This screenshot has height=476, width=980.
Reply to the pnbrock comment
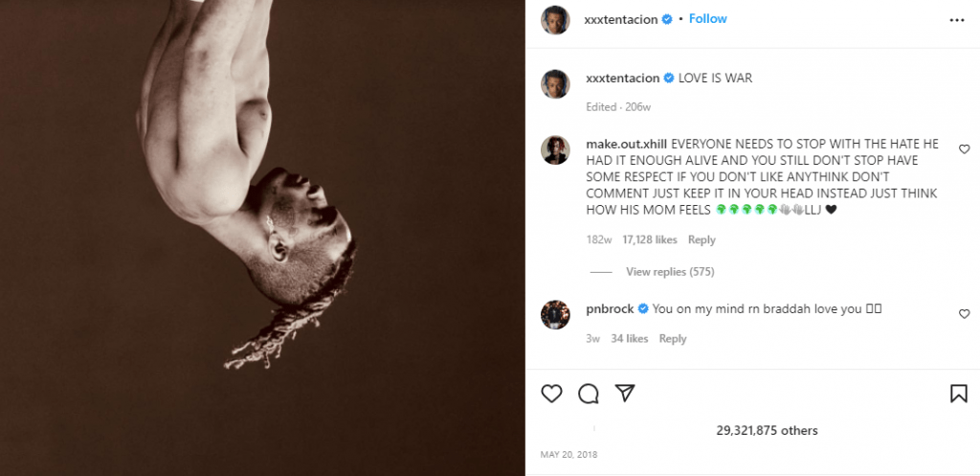(x=673, y=338)
